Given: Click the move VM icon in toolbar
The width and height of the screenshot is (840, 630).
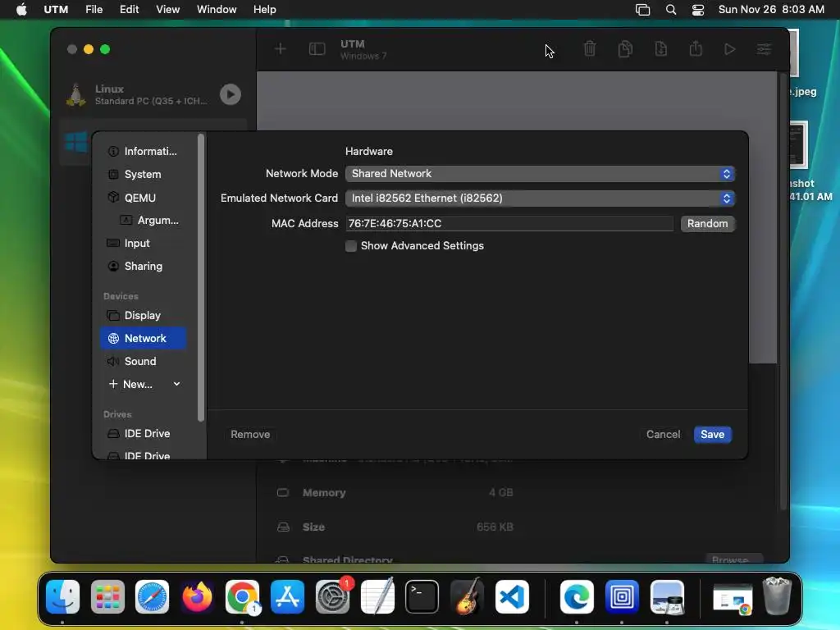Looking at the screenshot, I should (661, 49).
